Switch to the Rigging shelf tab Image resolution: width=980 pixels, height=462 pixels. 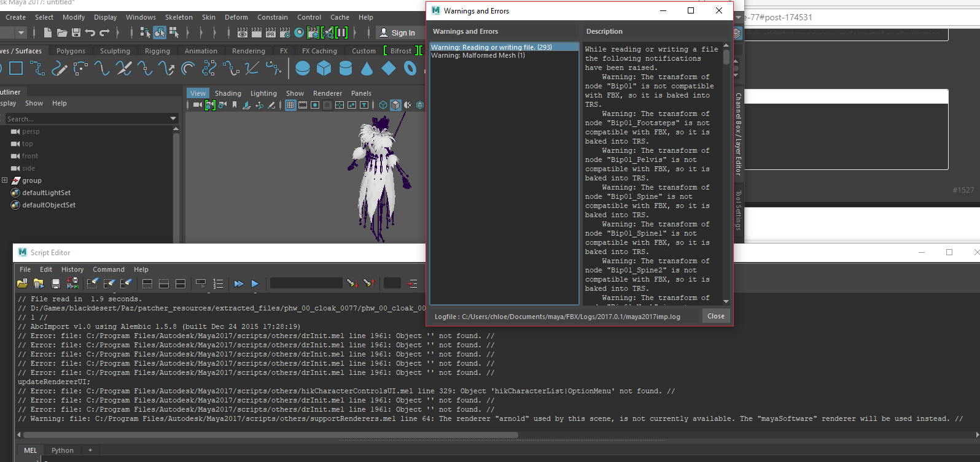point(157,51)
